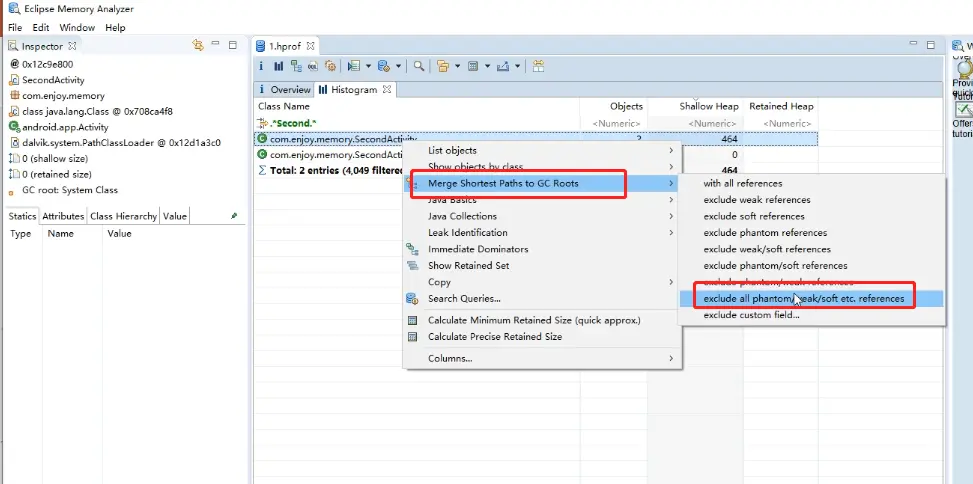973x484 pixels.
Task: Click the Immediate Dominators menu icon
Action: [x=412, y=249]
